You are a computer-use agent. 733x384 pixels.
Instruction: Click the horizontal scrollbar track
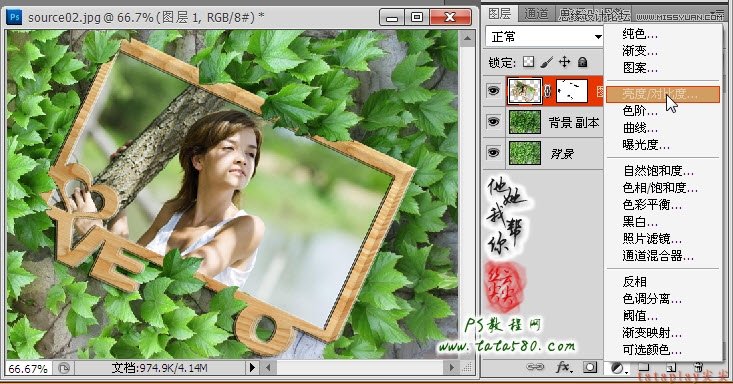[x=360, y=368]
